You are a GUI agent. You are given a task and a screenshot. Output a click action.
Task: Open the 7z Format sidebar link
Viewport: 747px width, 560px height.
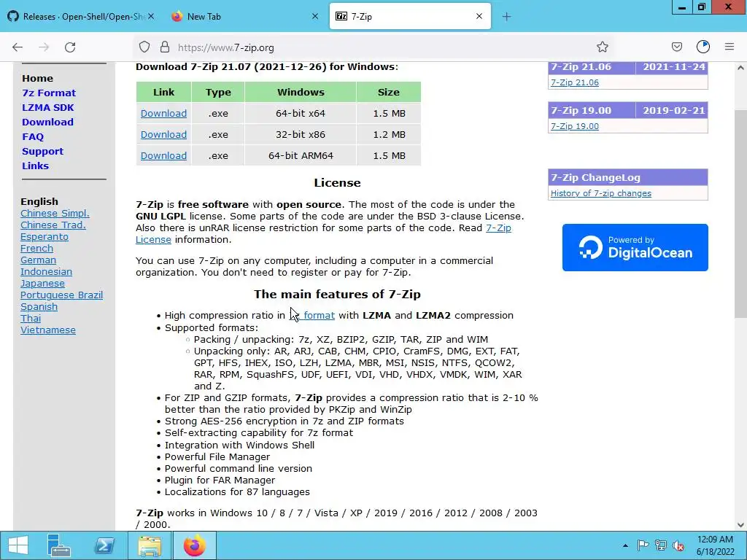[49, 93]
